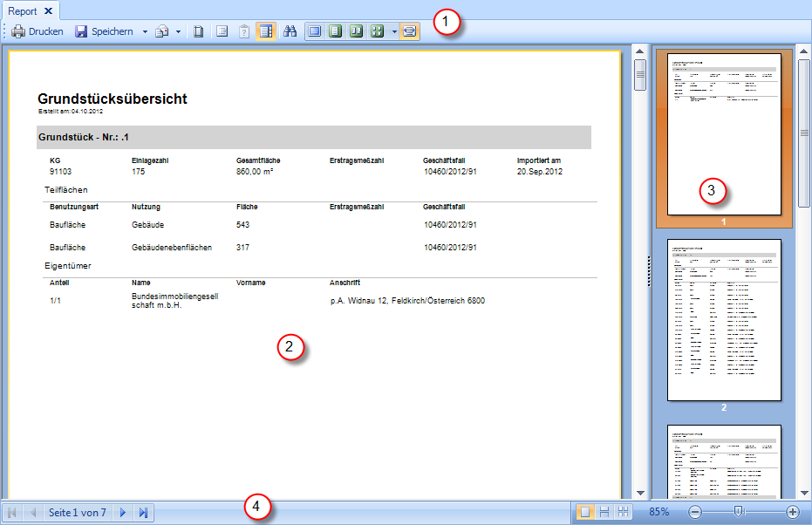Select the four-page grid view icon
The height and width of the screenshot is (525, 812).
point(377,31)
